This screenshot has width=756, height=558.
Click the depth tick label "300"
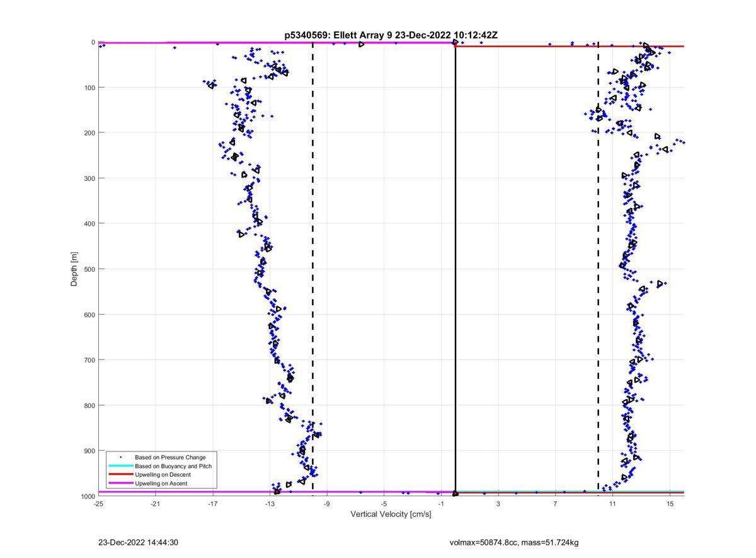coord(89,178)
